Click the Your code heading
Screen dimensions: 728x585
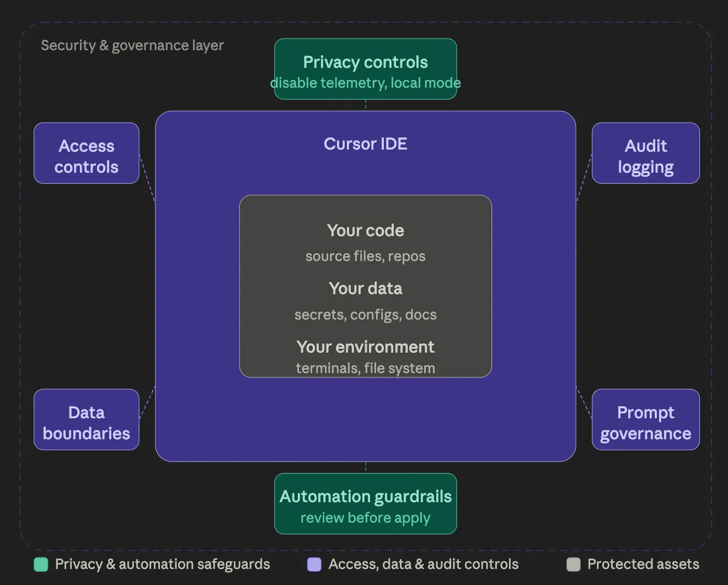click(x=366, y=231)
